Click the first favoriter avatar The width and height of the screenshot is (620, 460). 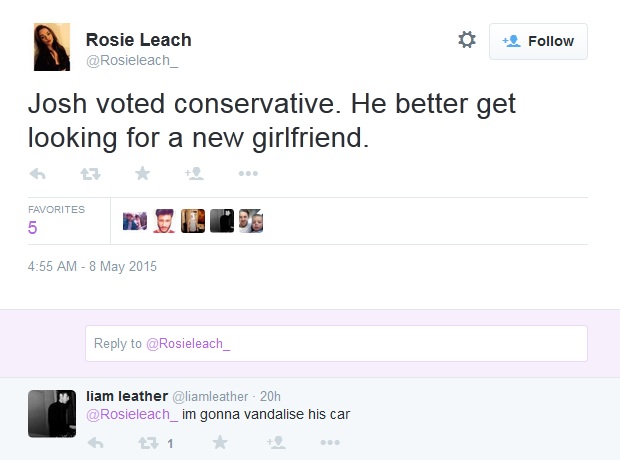(135, 221)
